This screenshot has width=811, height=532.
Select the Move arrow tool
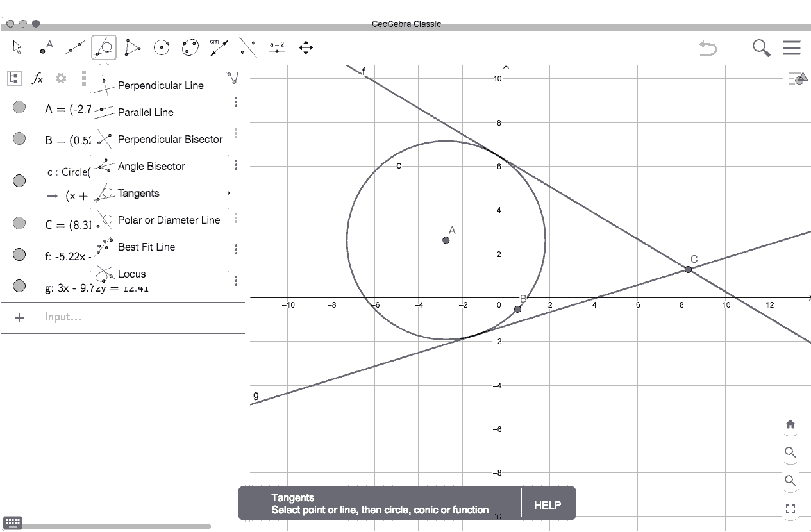tap(17, 47)
